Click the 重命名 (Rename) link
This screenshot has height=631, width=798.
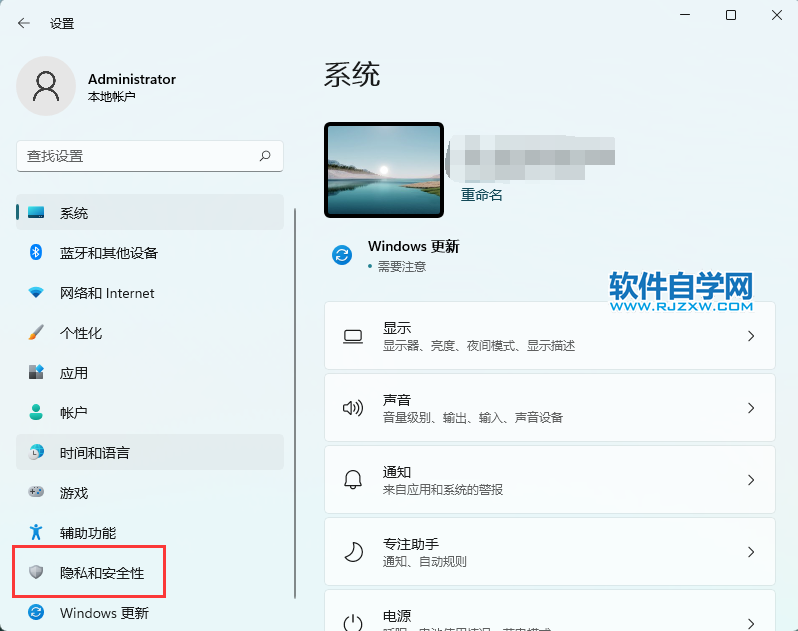point(482,195)
